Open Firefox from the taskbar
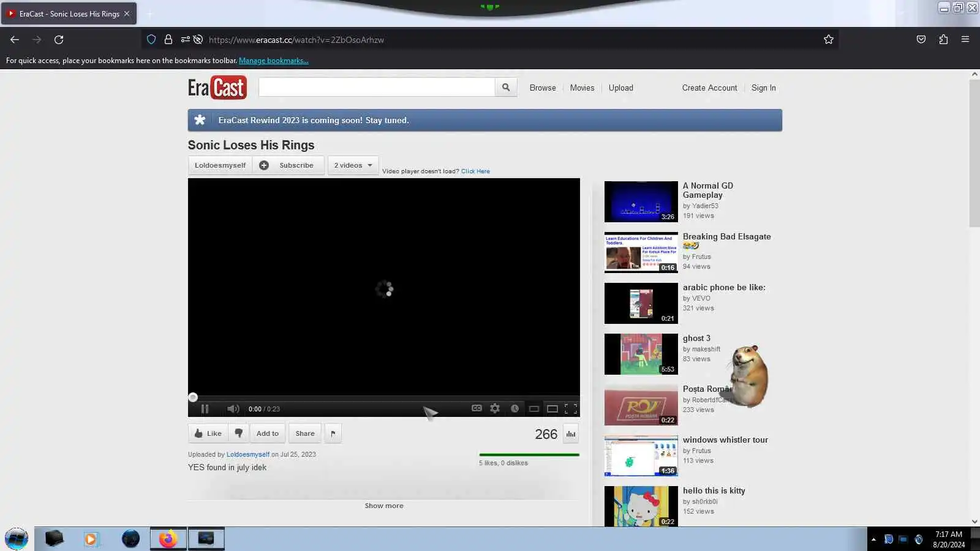 pos(168,539)
